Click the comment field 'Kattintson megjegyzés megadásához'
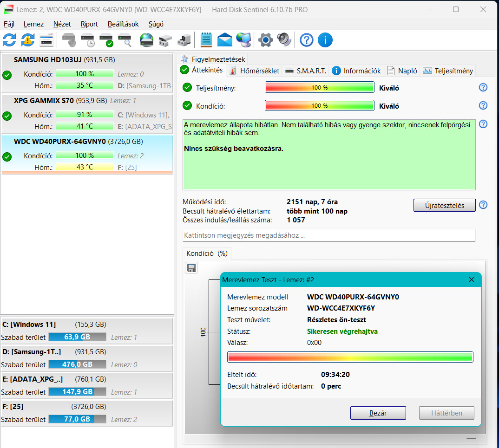 click(x=329, y=235)
